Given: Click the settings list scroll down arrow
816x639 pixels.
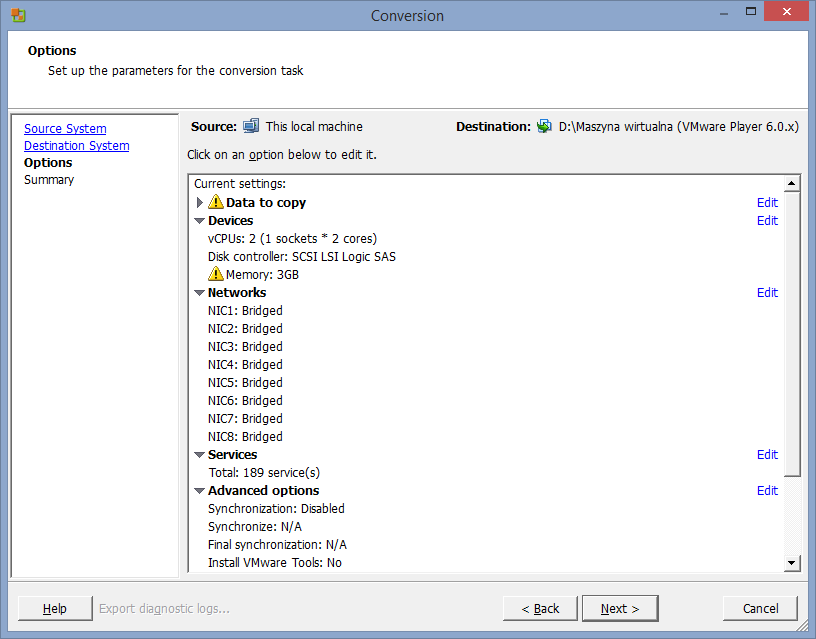Looking at the screenshot, I should point(792,563).
